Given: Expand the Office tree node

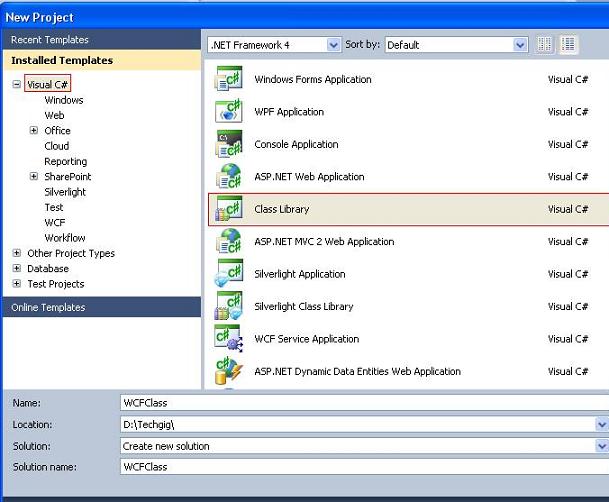Looking at the screenshot, I should click(34, 130).
